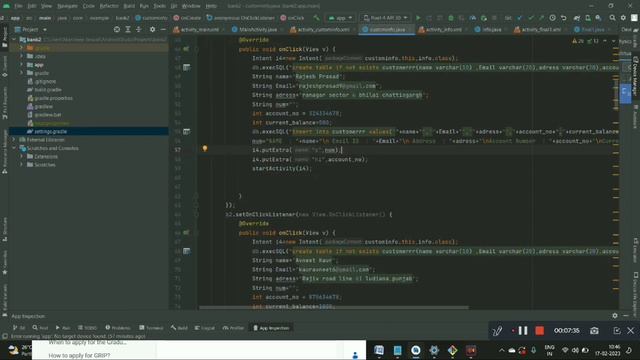This screenshot has height=360, width=640.
Task: Open the Navigate menu
Action: click(67, 6)
